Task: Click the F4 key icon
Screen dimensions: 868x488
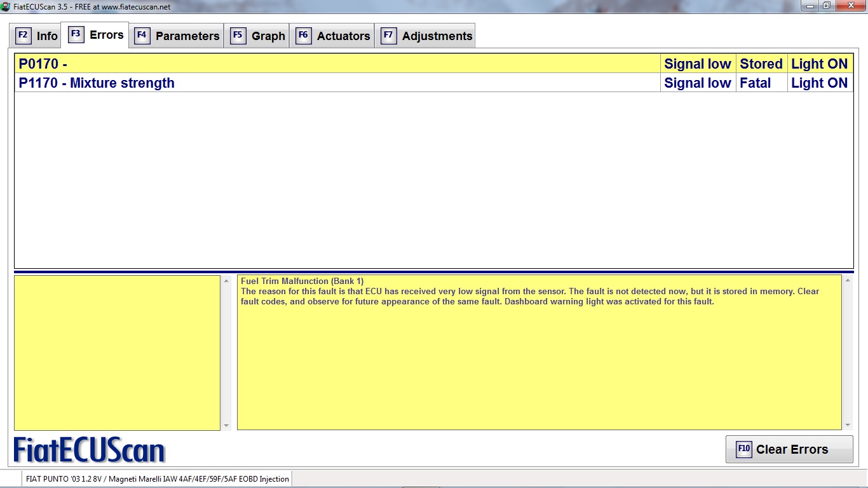Action: [142, 36]
